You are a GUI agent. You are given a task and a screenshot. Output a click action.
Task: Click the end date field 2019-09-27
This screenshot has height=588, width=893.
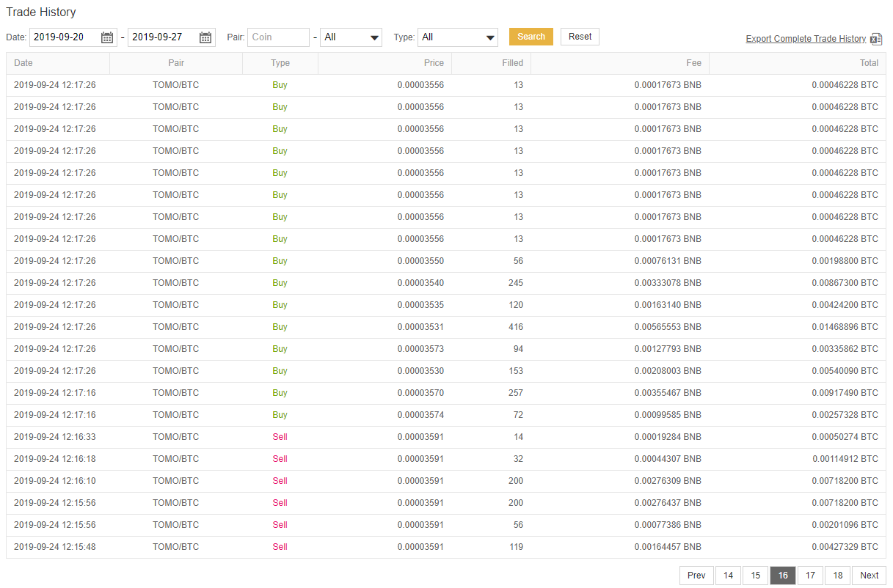172,37
